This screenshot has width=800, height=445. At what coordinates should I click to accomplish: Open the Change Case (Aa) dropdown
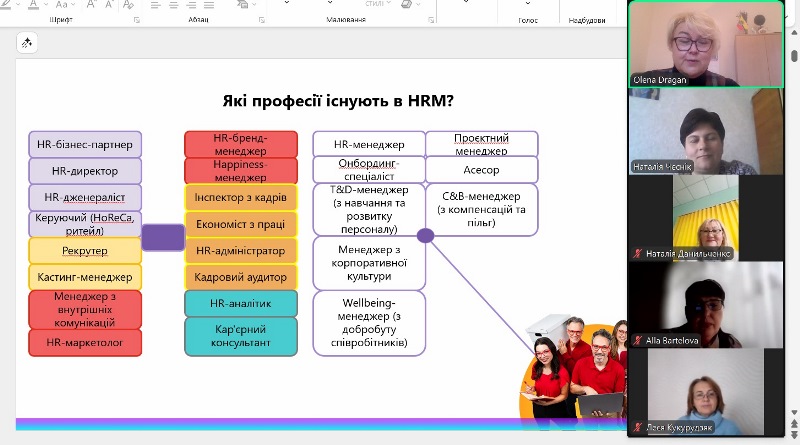[x=65, y=5]
